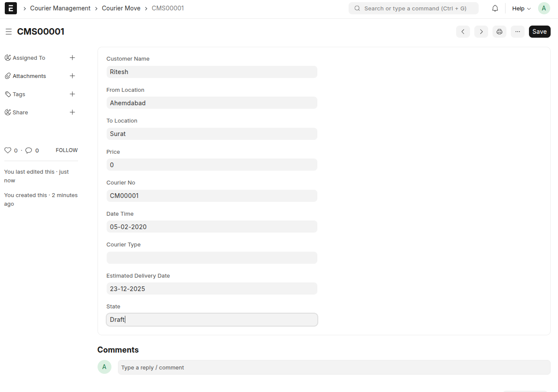
Task: Open the Date Time field
Action: pyautogui.click(x=212, y=227)
